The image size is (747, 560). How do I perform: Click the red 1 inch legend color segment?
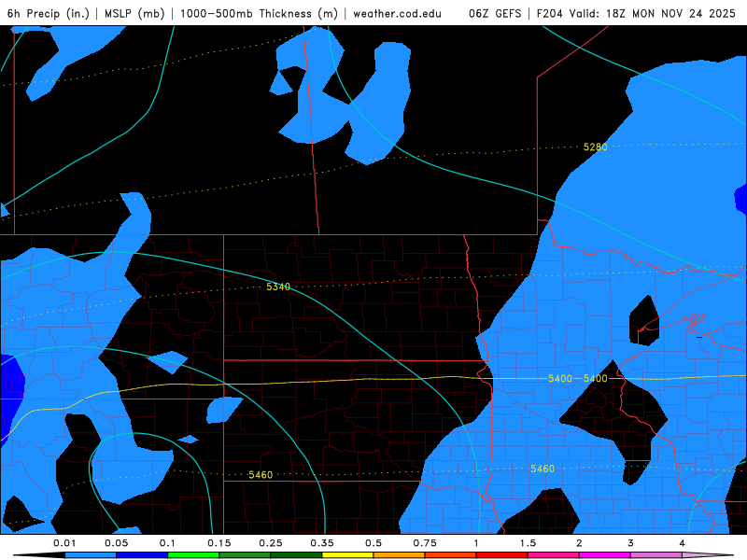coord(502,555)
